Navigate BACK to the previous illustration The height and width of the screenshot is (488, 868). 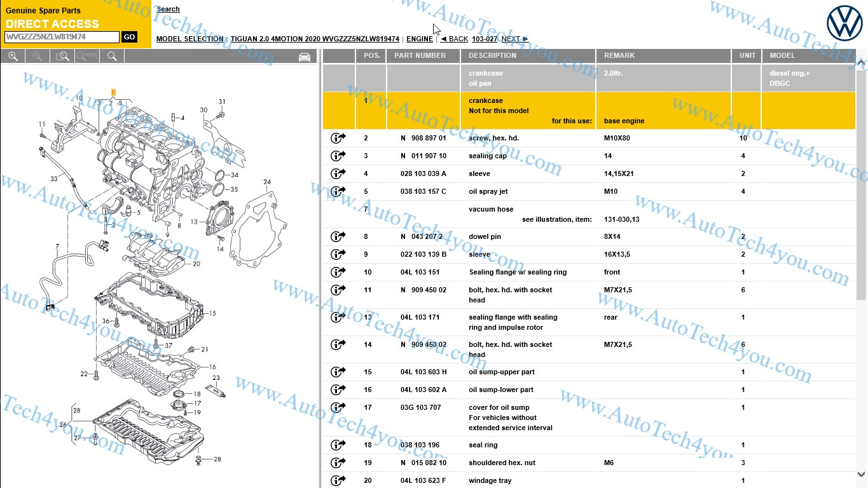[454, 39]
